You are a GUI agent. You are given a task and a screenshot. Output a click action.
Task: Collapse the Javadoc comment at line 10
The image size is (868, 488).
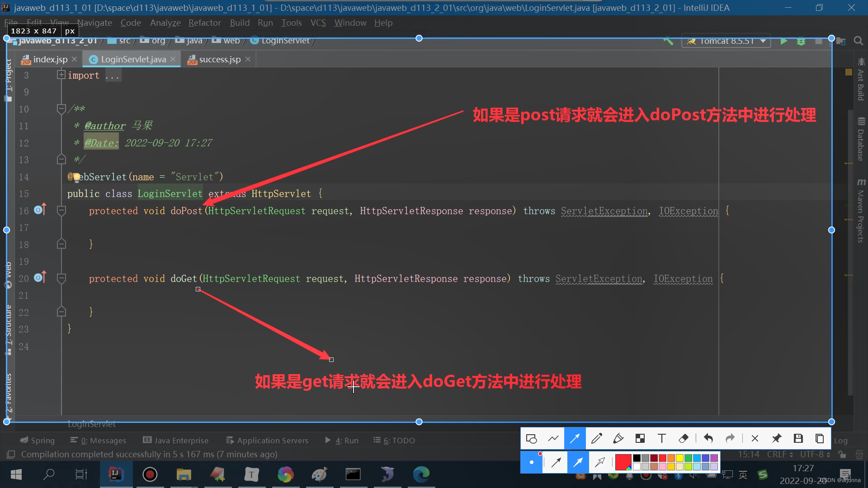click(61, 109)
